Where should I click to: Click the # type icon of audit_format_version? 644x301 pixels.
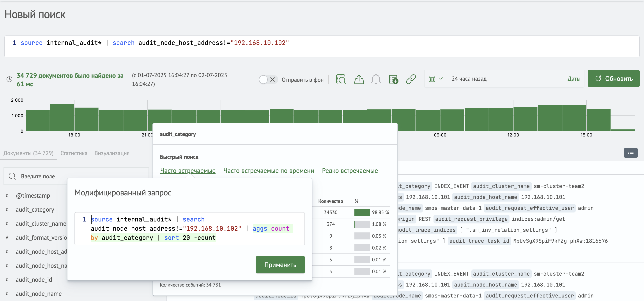(x=7, y=237)
